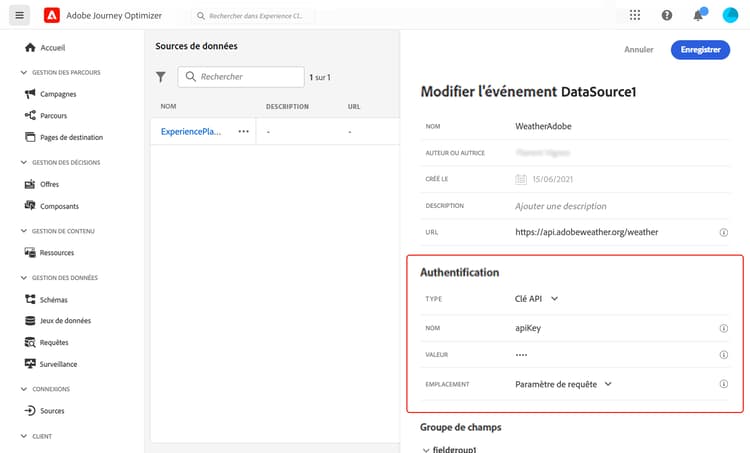This screenshot has height=453, width=750.
Task: Click the Enregistrer button
Action: pyautogui.click(x=700, y=49)
